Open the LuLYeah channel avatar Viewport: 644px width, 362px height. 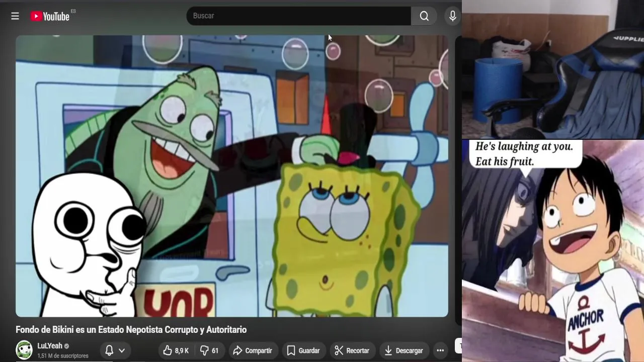(x=24, y=350)
